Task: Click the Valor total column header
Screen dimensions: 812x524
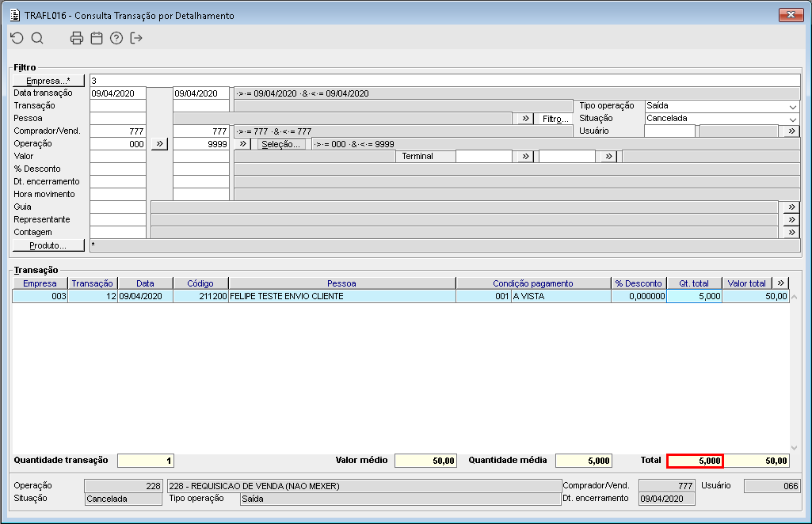Action: point(747,283)
